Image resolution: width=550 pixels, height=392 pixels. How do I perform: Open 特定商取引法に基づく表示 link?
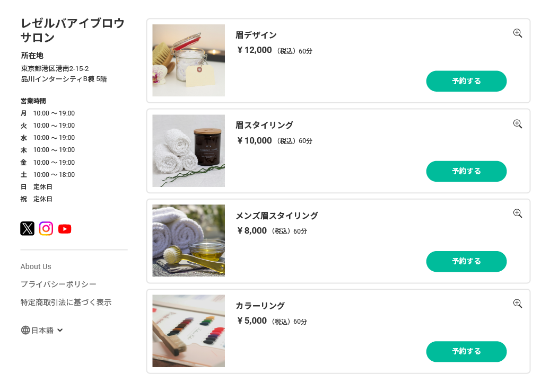click(66, 302)
